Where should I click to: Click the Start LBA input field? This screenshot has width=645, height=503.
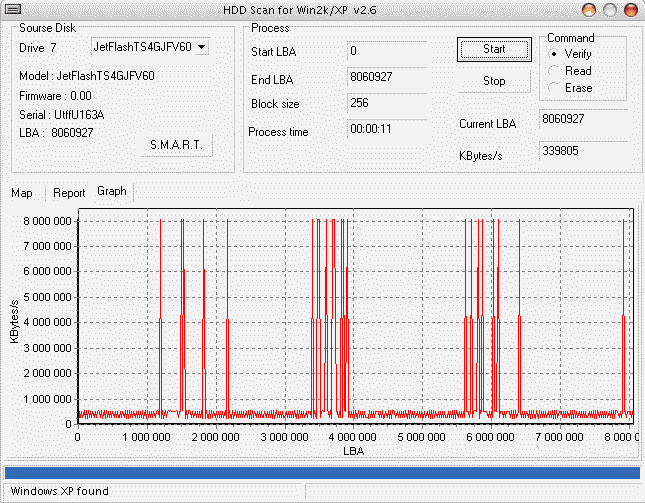click(x=387, y=51)
